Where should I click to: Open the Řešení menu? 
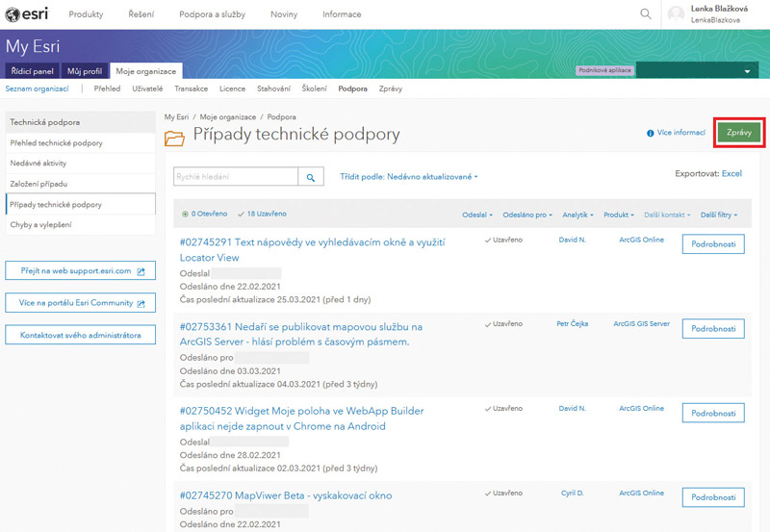click(x=141, y=14)
